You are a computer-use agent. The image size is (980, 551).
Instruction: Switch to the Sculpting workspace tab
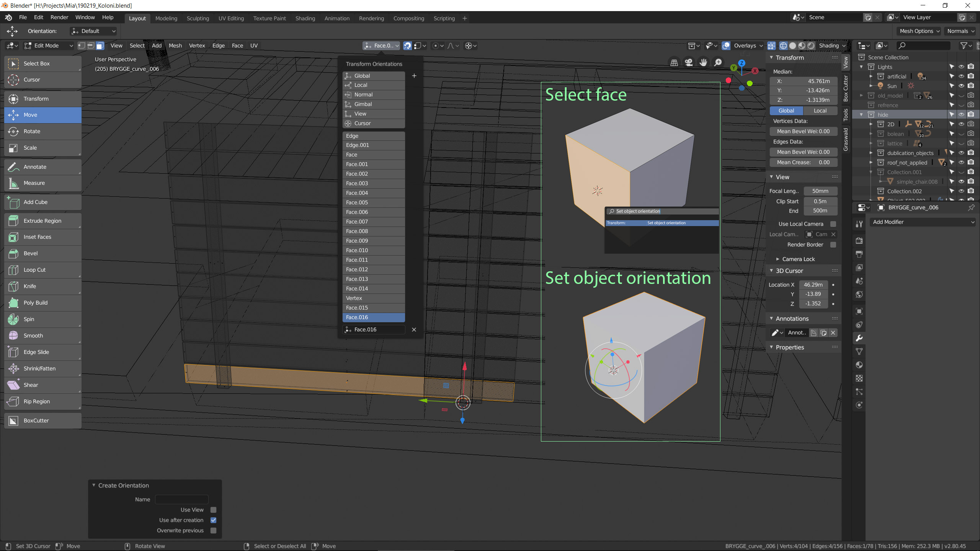pos(198,18)
